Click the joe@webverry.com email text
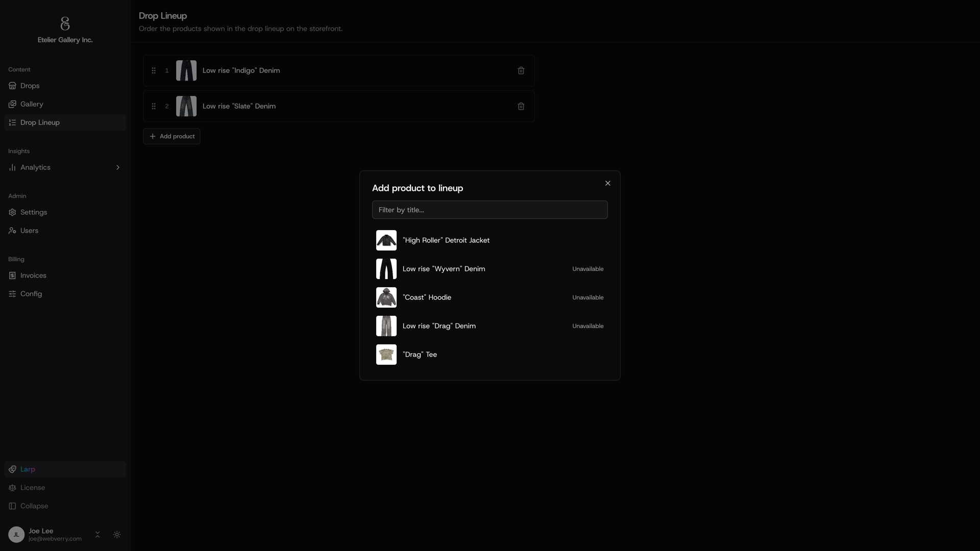This screenshot has width=980, height=551. (x=55, y=539)
